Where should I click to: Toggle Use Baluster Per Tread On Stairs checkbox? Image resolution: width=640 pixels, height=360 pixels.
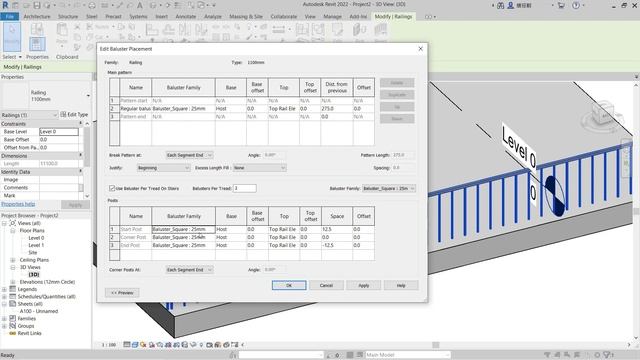(x=112, y=188)
